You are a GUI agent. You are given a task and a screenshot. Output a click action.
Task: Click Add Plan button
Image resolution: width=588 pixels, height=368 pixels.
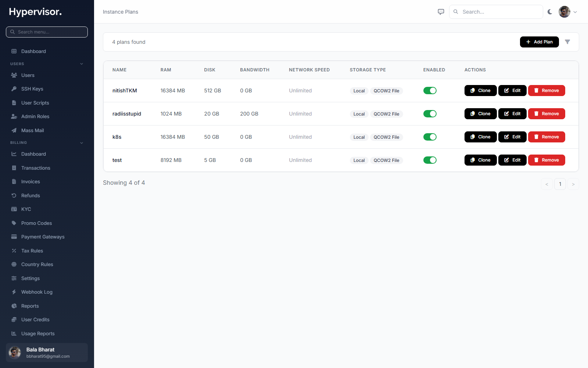pyautogui.click(x=539, y=42)
